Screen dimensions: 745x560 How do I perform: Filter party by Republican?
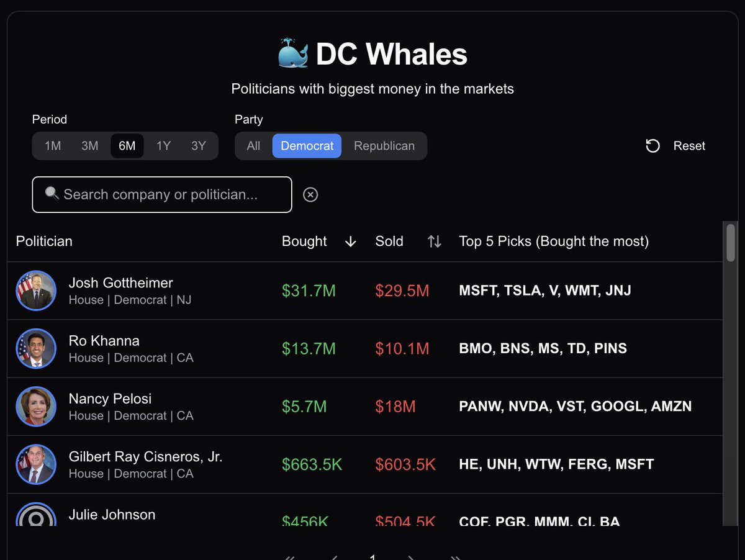(384, 146)
